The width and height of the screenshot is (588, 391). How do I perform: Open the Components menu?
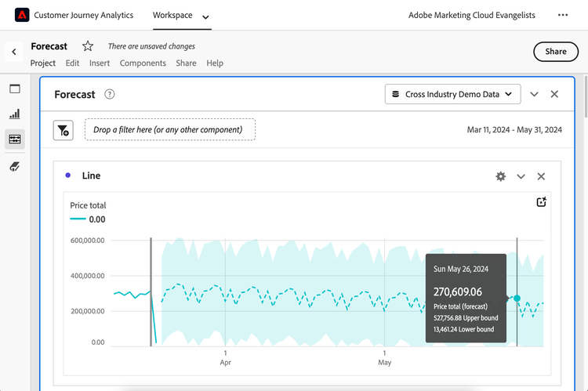coord(143,63)
